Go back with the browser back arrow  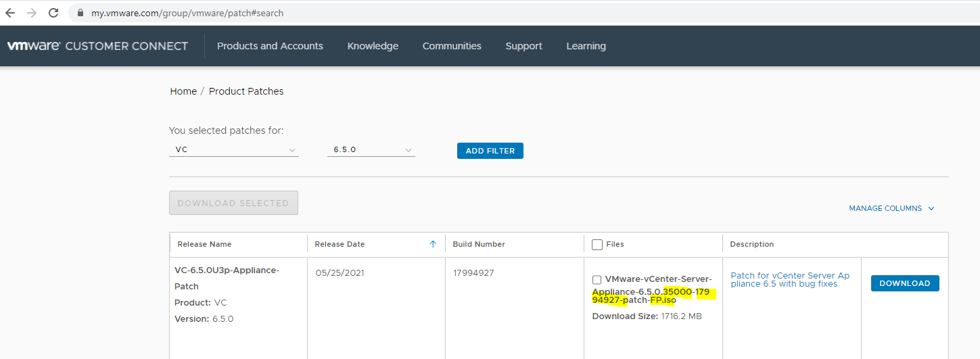tap(10, 13)
